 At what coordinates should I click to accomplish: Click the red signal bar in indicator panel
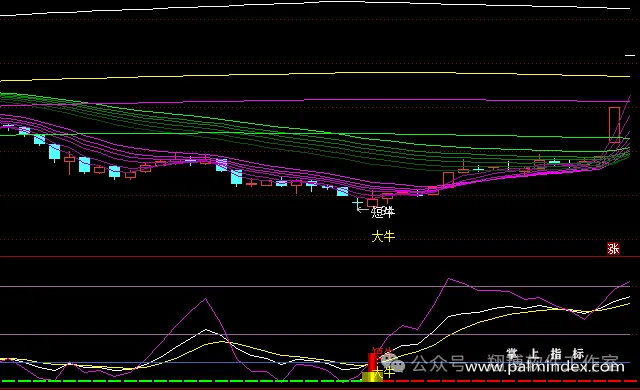coord(373,362)
